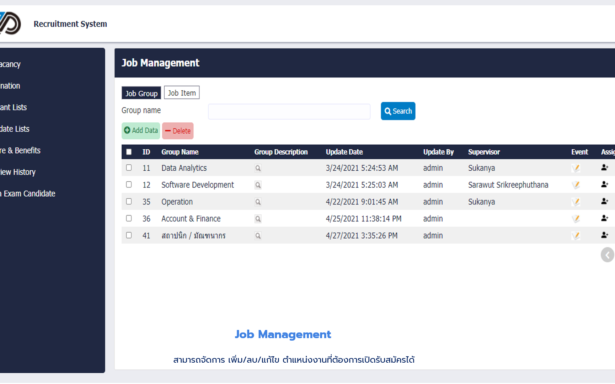Edit the group with ID 41
Screen dimensions: 615x384
click(x=575, y=236)
